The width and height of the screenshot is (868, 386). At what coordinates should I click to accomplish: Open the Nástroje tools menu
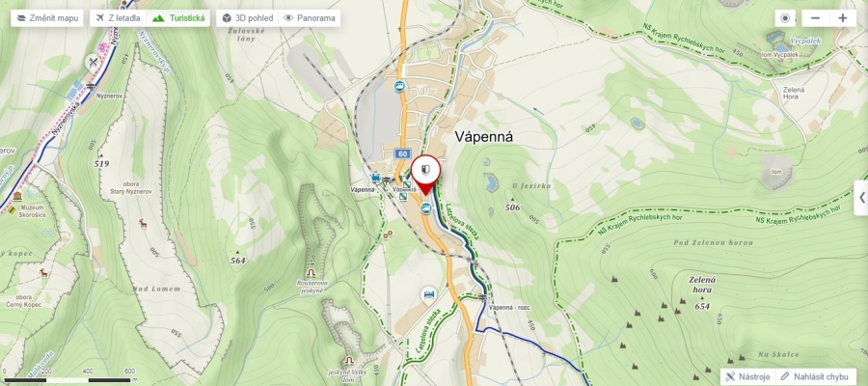747,376
